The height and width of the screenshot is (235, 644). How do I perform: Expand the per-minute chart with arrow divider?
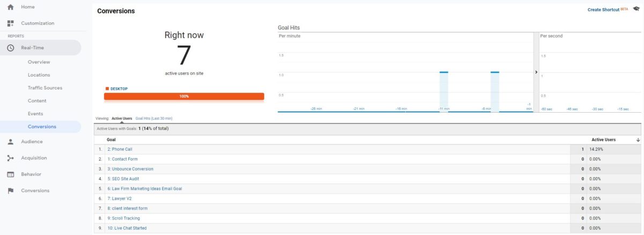pos(536,71)
